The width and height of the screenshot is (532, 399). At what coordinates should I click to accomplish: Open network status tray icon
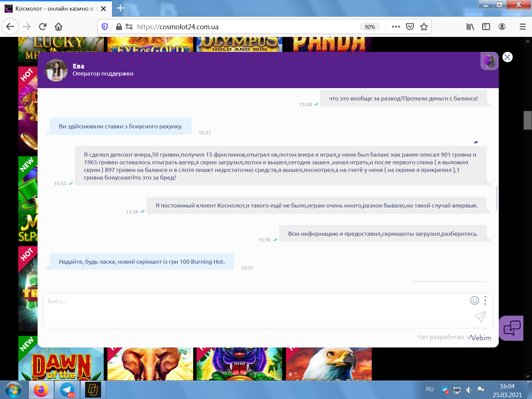(457, 390)
